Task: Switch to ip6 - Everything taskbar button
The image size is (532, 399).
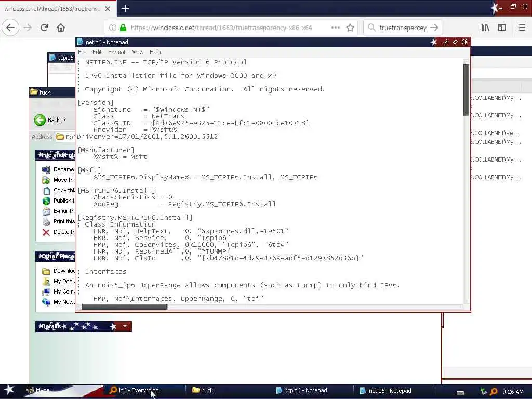Action: 144,391
